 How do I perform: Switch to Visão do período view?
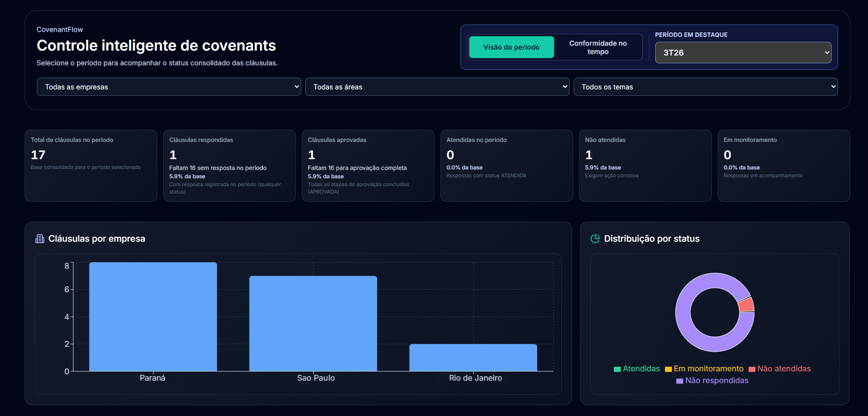pos(511,47)
